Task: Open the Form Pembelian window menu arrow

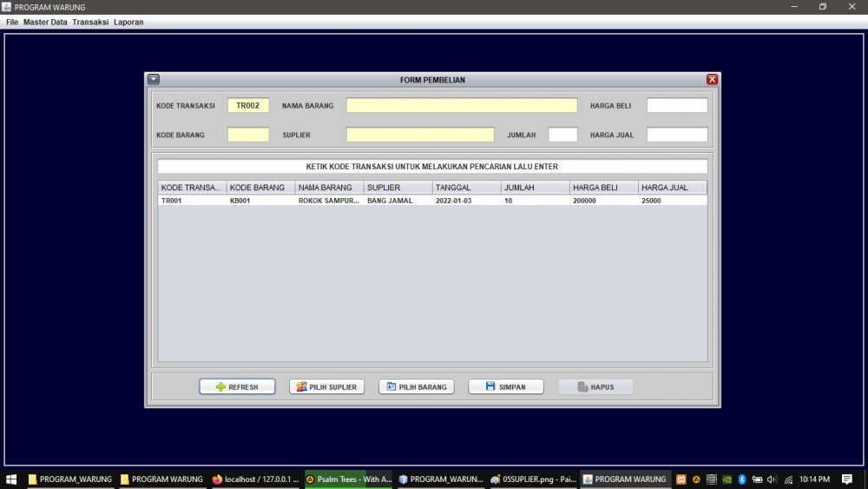Action: [154, 79]
